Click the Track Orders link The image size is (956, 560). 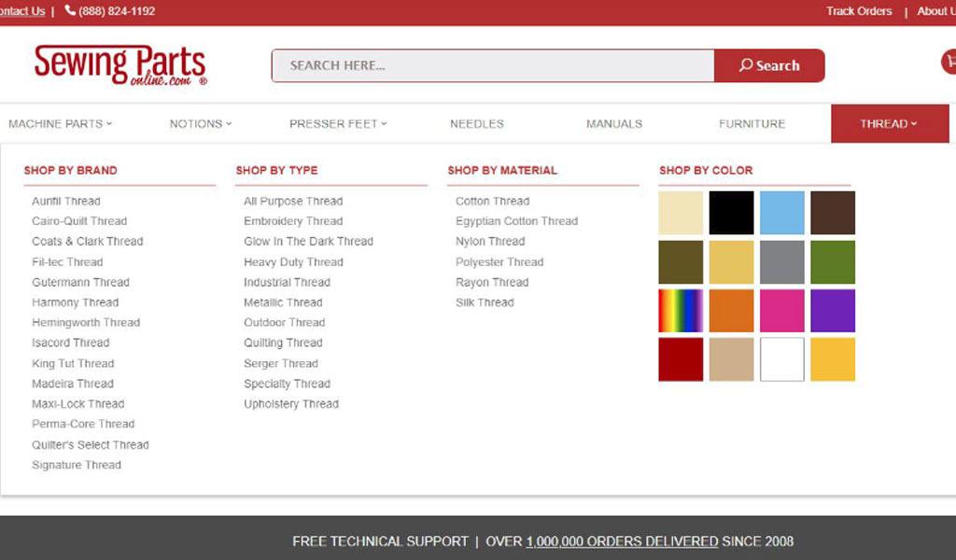pyautogui.click(x=858, y=11)
